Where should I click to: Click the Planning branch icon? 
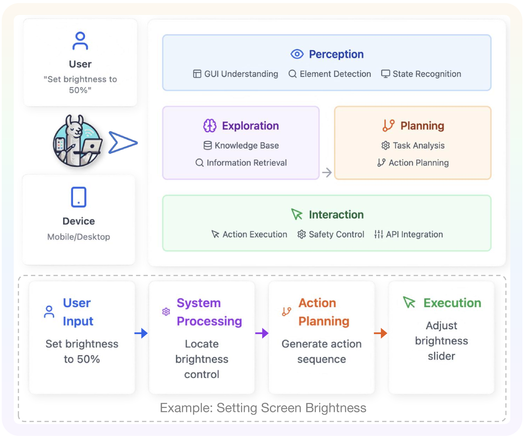(x=388, y=126)
